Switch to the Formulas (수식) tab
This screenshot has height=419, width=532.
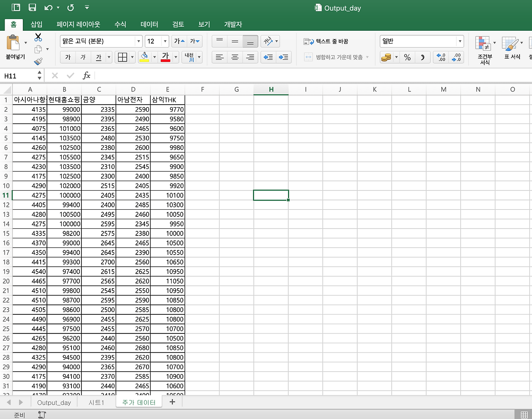(121, 25)
